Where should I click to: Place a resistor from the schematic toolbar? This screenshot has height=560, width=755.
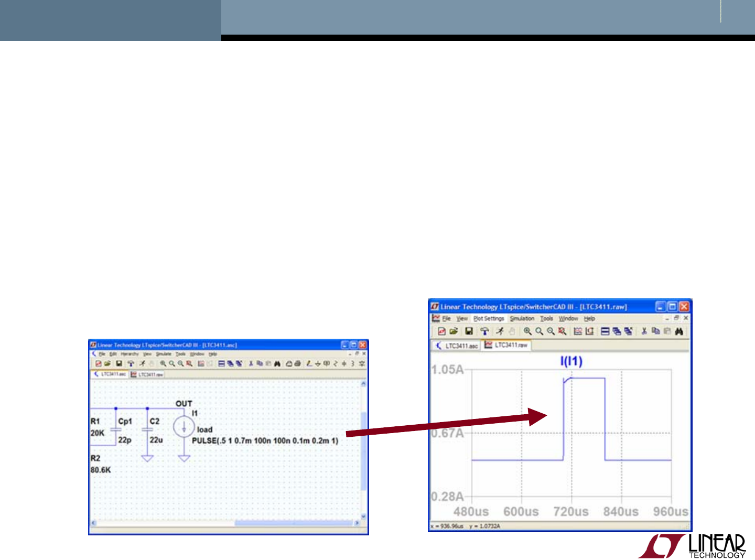point(336,363)
